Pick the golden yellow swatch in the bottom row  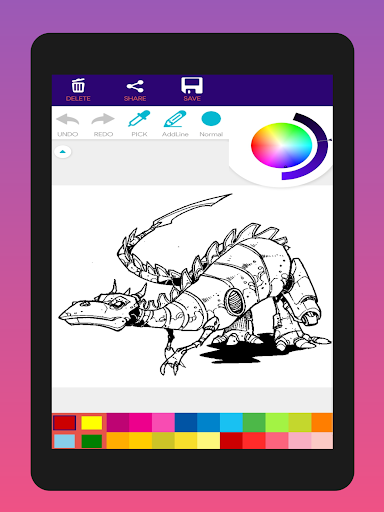(141, 440)
